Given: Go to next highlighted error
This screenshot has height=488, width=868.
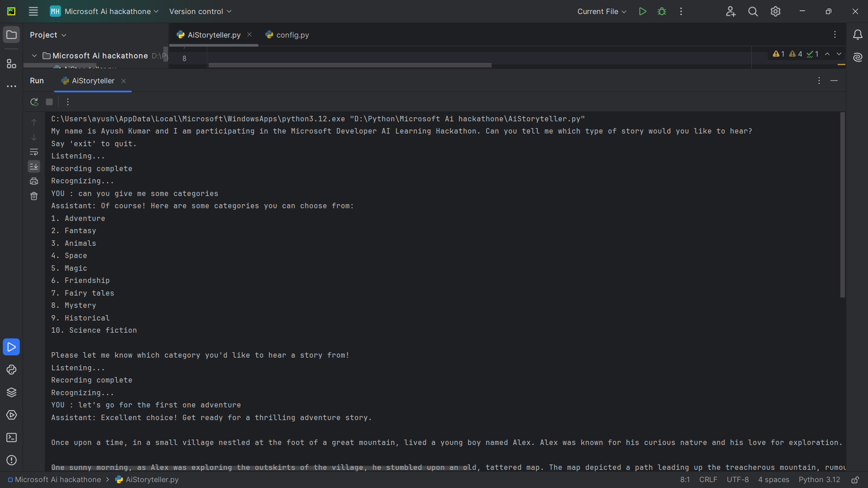Looking at the screenshot, I should (839, 54).
